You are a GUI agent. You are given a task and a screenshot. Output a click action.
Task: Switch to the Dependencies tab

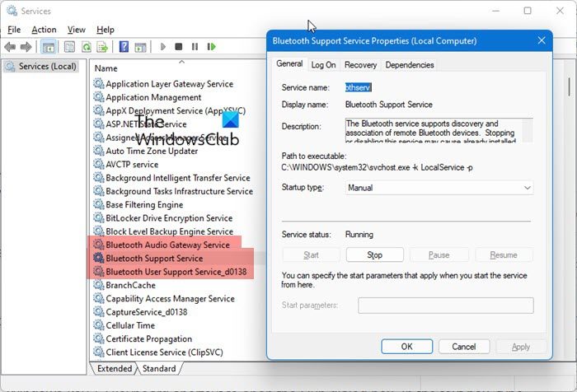click(409, 65)
